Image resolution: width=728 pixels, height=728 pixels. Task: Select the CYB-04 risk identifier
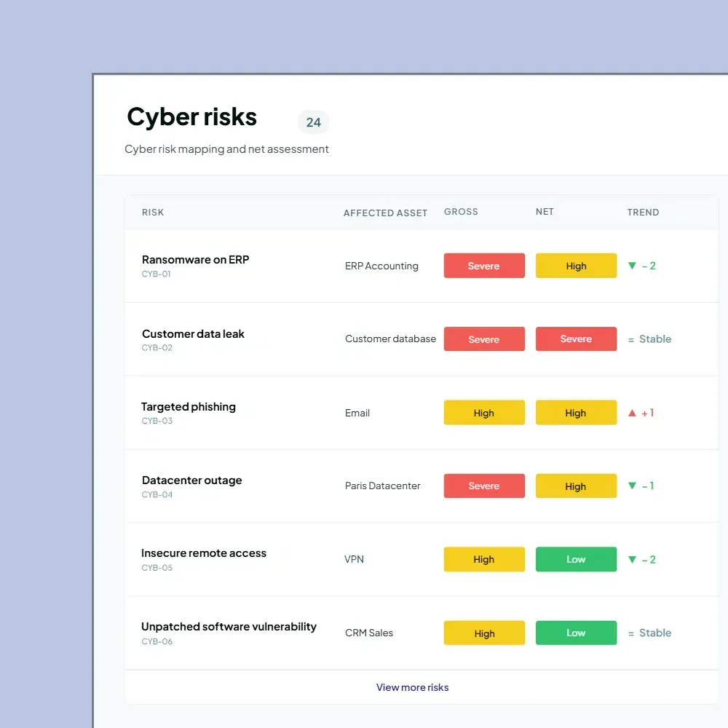click(x=157, y=494)
